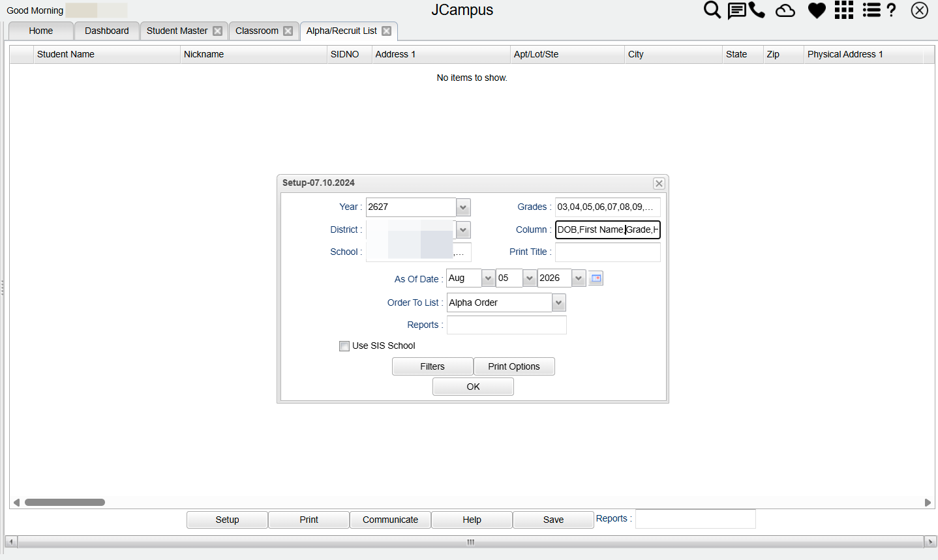The image size is (938, 560).
Task: Open the As Of Date day dropdown
Action: [x=530, y=278]
